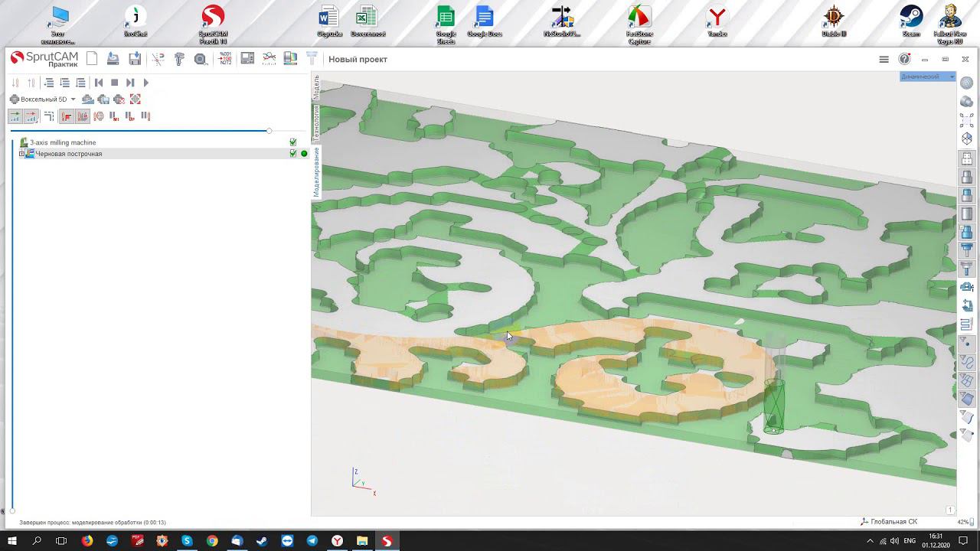Screen dimensions: 980x551
Task: Toggle the green arrow speed chart button
Action: 15,116
